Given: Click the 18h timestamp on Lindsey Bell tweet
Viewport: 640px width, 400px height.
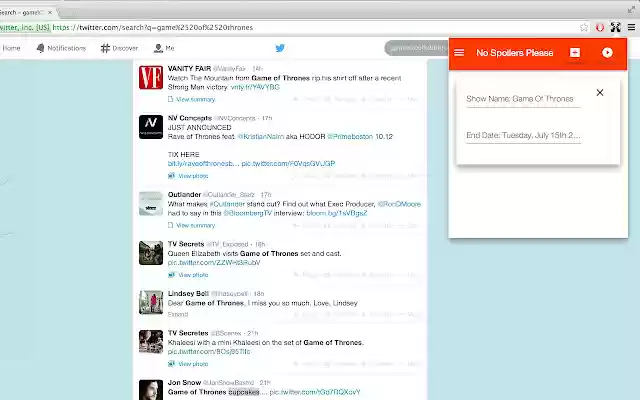Looking at the screenshot, I should (x=259, y=294).
